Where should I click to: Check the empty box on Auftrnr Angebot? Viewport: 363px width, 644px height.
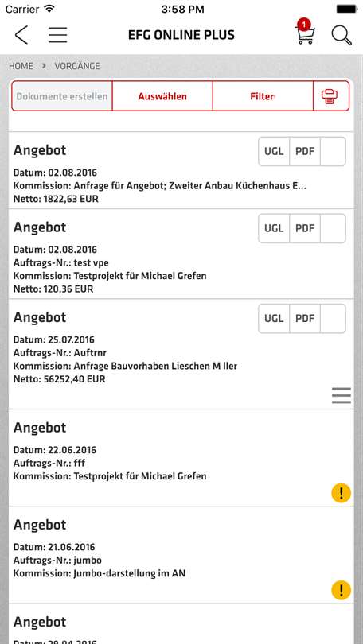point(333,318)
